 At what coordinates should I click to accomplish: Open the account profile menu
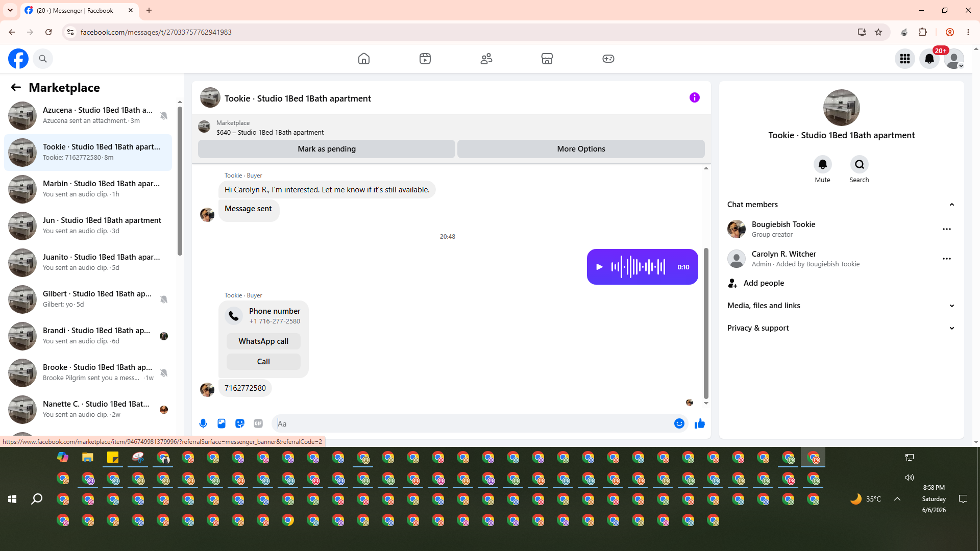(954, 59)
